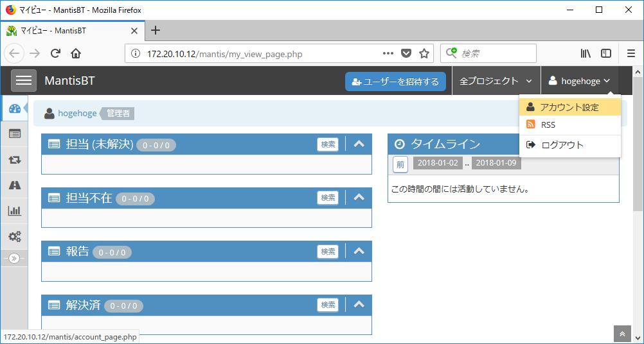Open Firefox Library icon
The width and height of the screenshot is (644, 344).
[586, 54]
